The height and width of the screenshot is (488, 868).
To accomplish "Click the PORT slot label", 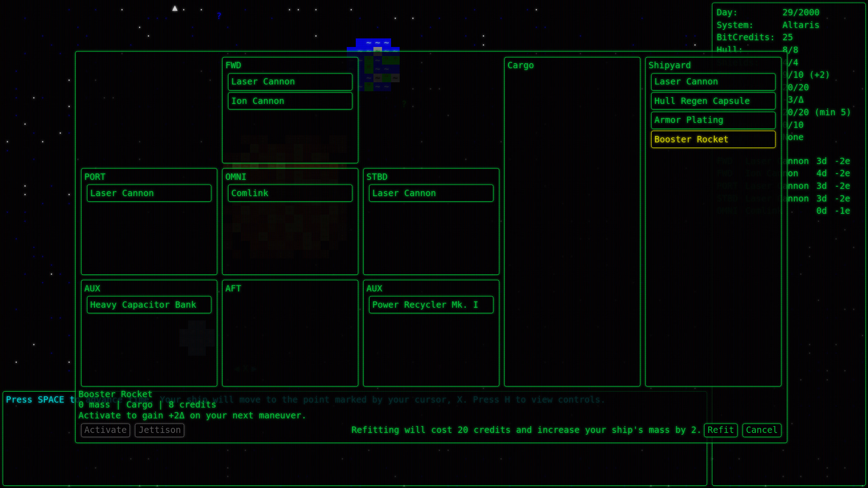I will click(94, 177).
